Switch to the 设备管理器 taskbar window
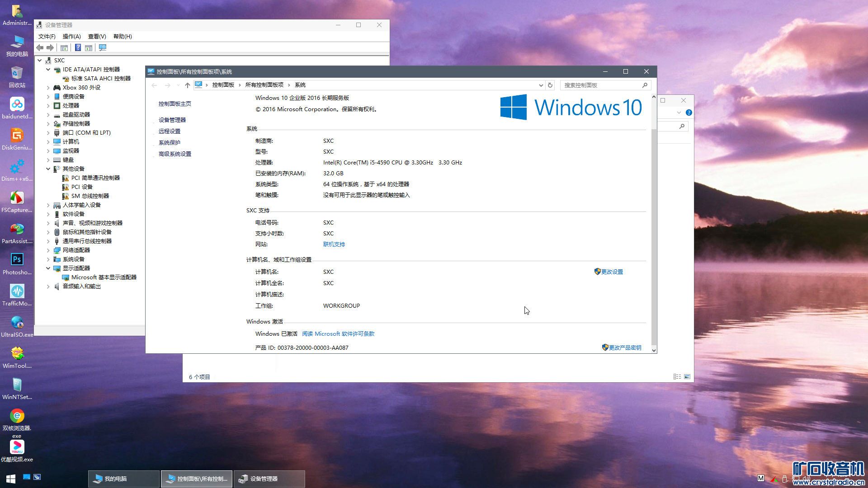Viewport: 868px width, 488px height. 269,479
